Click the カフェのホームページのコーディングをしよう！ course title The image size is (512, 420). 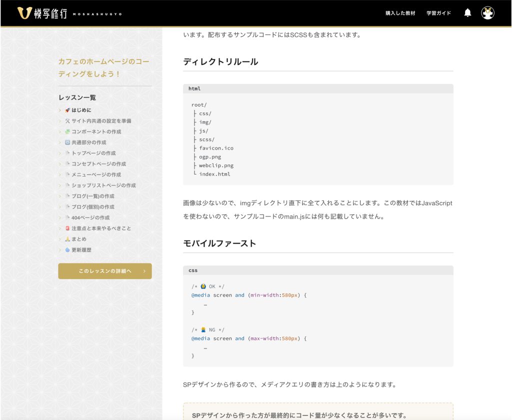coord(104,67)
